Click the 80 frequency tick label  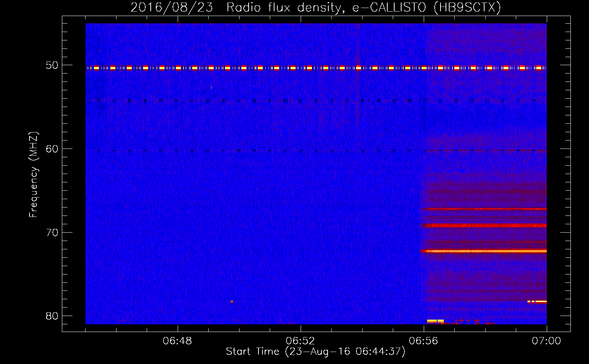tap(52, 316)
